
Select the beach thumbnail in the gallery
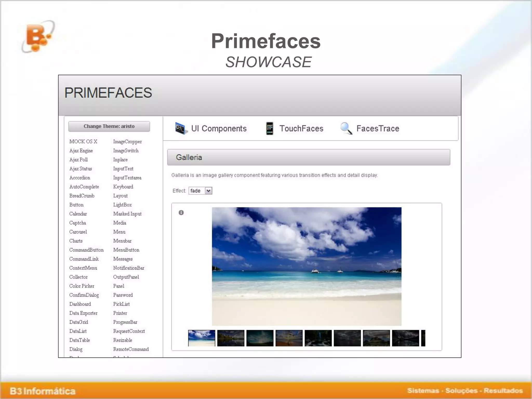[x=202, y=338]
